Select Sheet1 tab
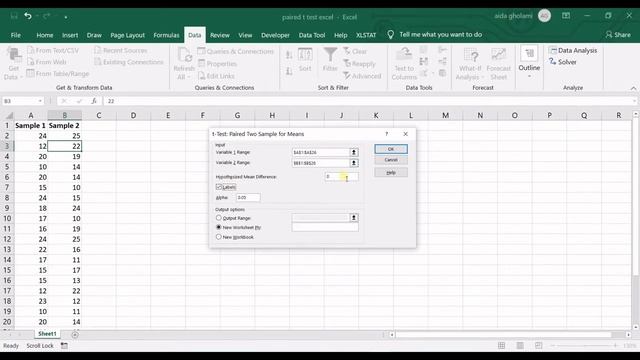 (x=47, y=334)
